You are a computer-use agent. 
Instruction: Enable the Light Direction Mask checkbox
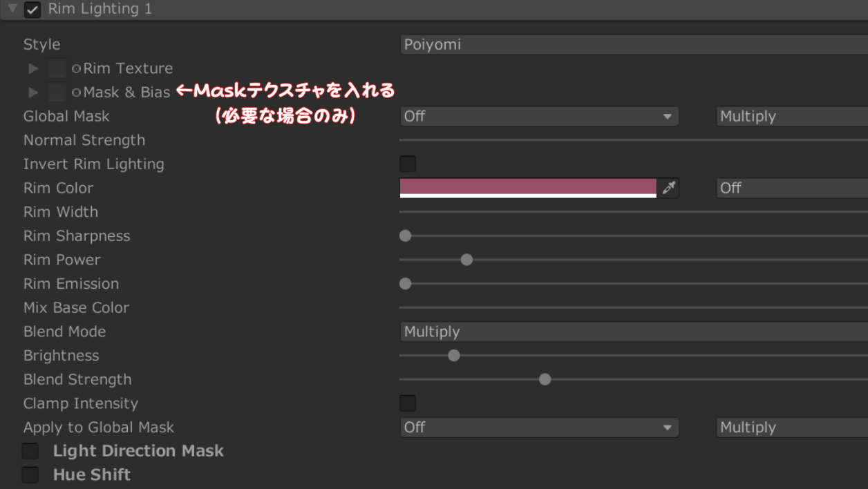point(30,450)
